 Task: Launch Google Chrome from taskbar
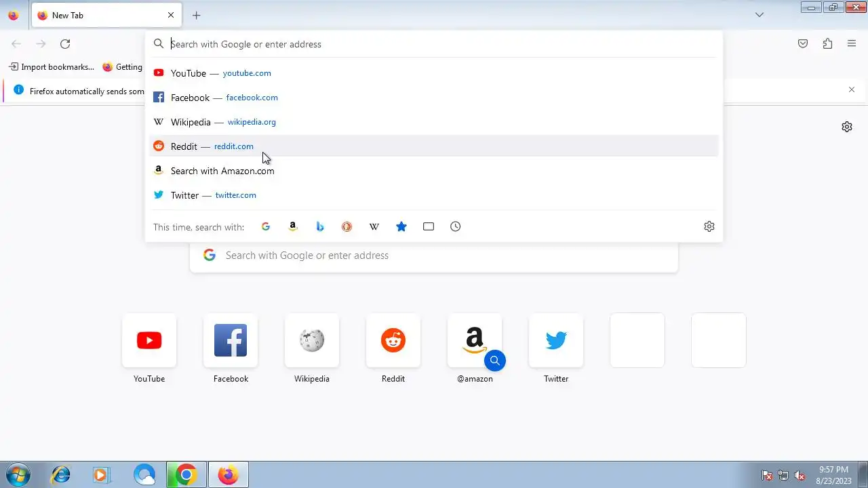tap(186, 474)
